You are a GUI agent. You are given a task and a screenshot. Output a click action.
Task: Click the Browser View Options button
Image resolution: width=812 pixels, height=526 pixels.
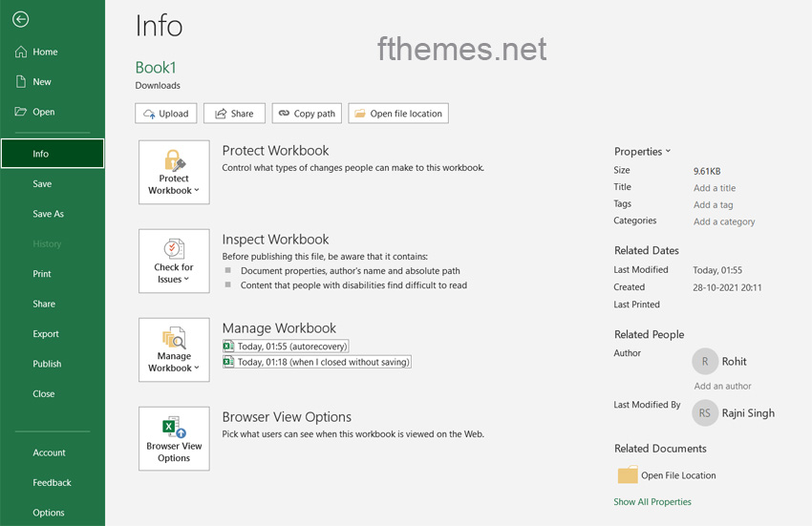174,438
